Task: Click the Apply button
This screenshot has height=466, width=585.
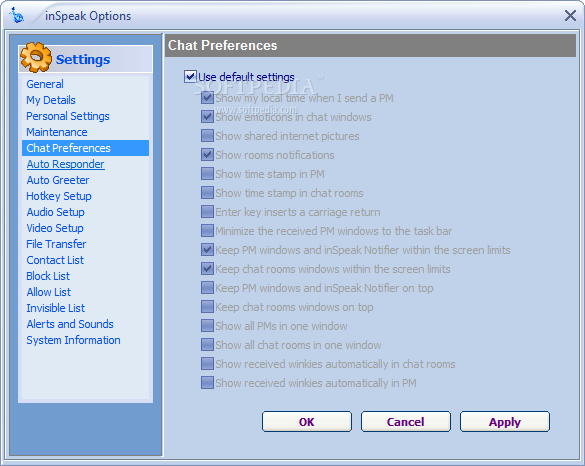Action: [505, 422]
